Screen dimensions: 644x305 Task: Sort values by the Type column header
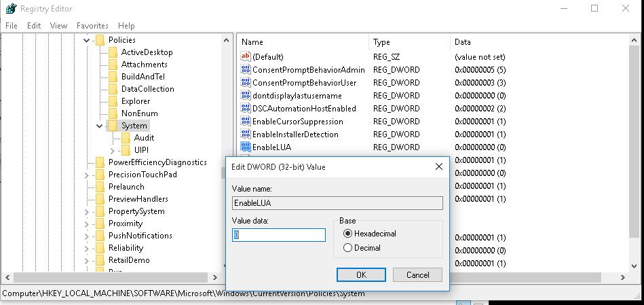[381, 42]
